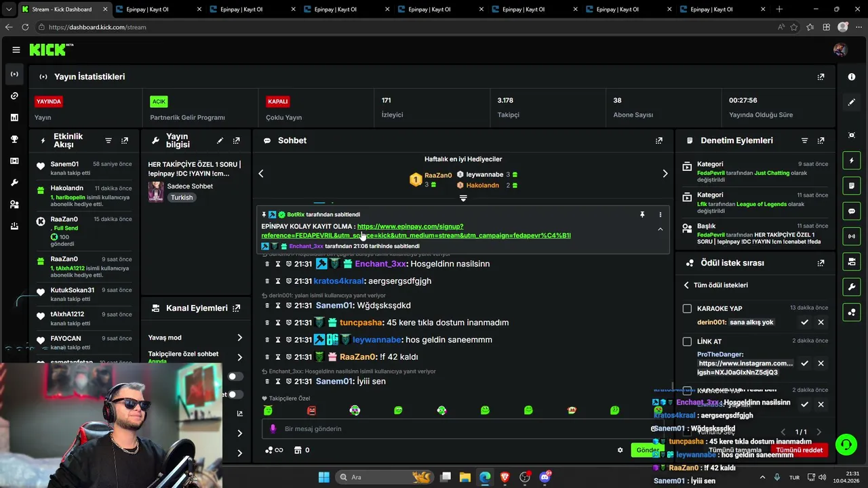Switch to the Stream - Kick Dashboard tab
Viewport: 868px width, 488px height.
(x=65, y=9)
